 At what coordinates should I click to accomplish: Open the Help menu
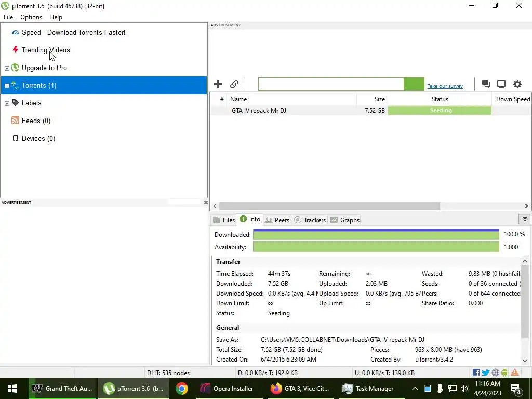[x=56, y=17]
